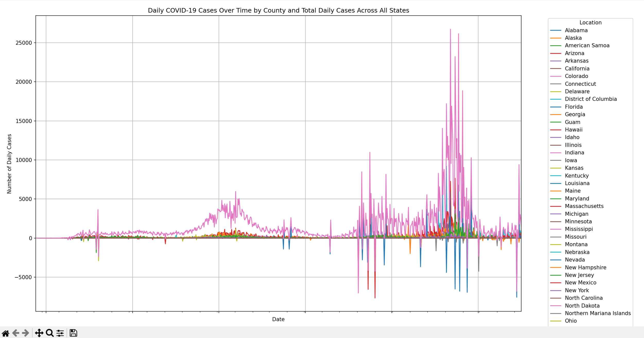Activate the Zoom to rectangle magnifier
644x338 pixels.
click(x=50, y=333)
